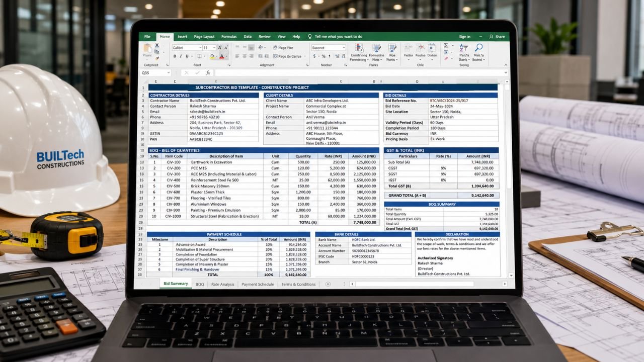This screenshot has height=362, width=644.
Task: Click the Copy icon in Clipboard group
Action: point(157,52)
